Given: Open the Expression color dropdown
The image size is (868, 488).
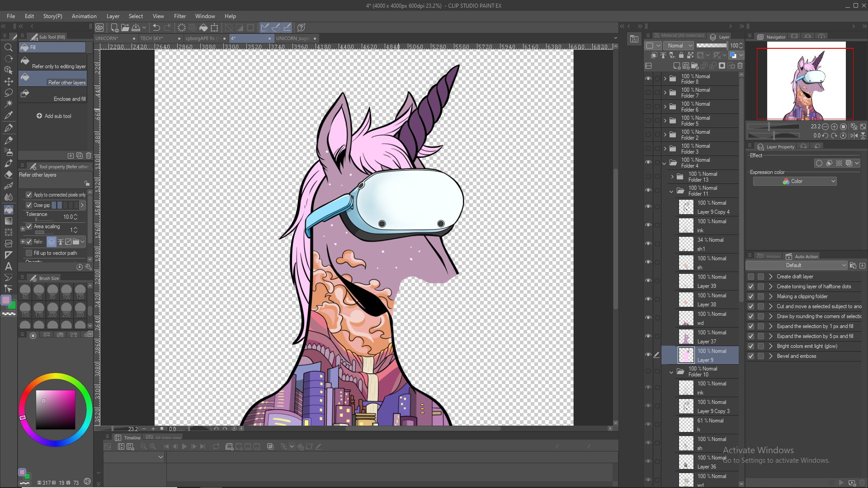Looking at the screenshot, I should point(795,181).
